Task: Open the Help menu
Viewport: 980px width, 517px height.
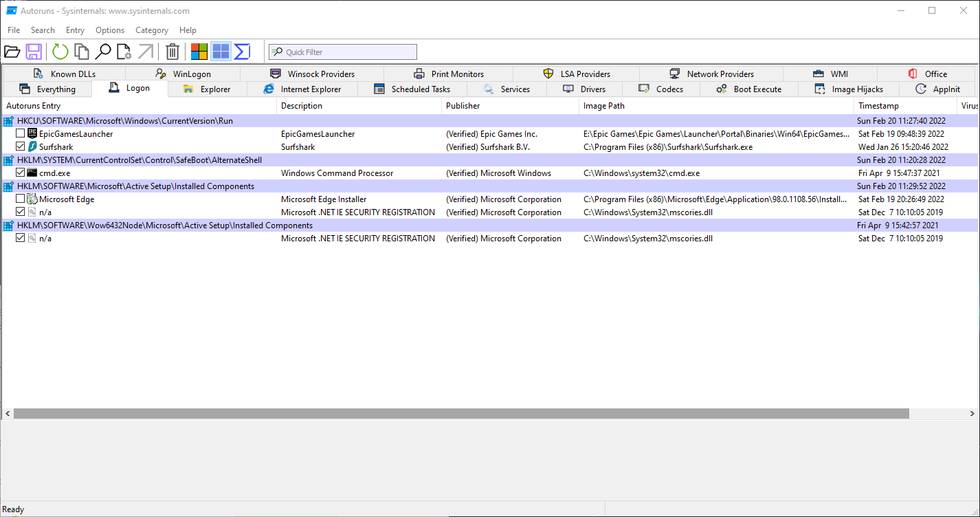Action: click(188, 30)
